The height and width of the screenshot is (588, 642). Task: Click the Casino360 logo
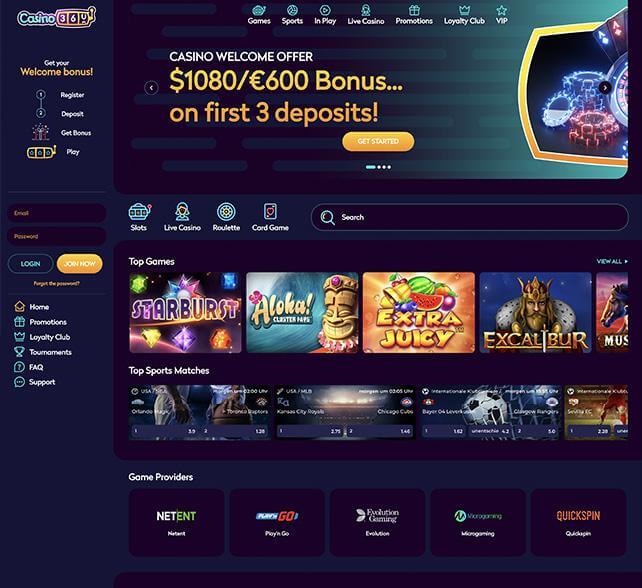[57, 18]
